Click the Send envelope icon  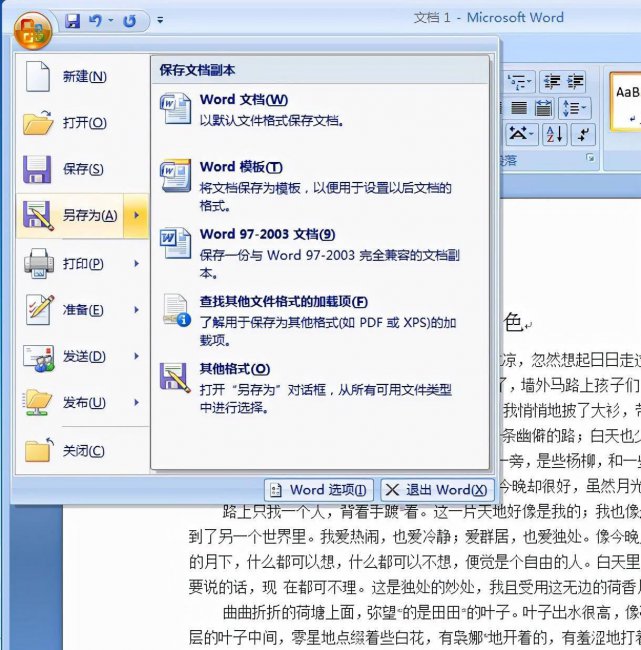pyautogui.click(x=39, y=357)
